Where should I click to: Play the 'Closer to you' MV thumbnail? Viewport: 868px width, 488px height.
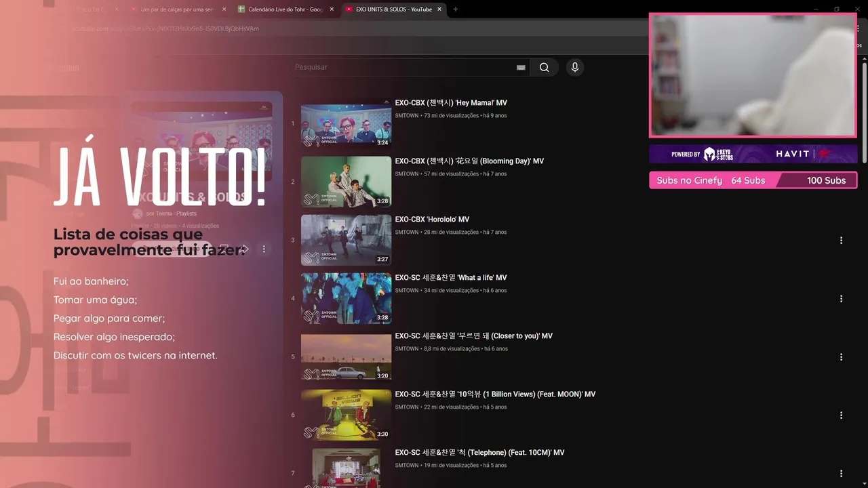coord(346,357)
